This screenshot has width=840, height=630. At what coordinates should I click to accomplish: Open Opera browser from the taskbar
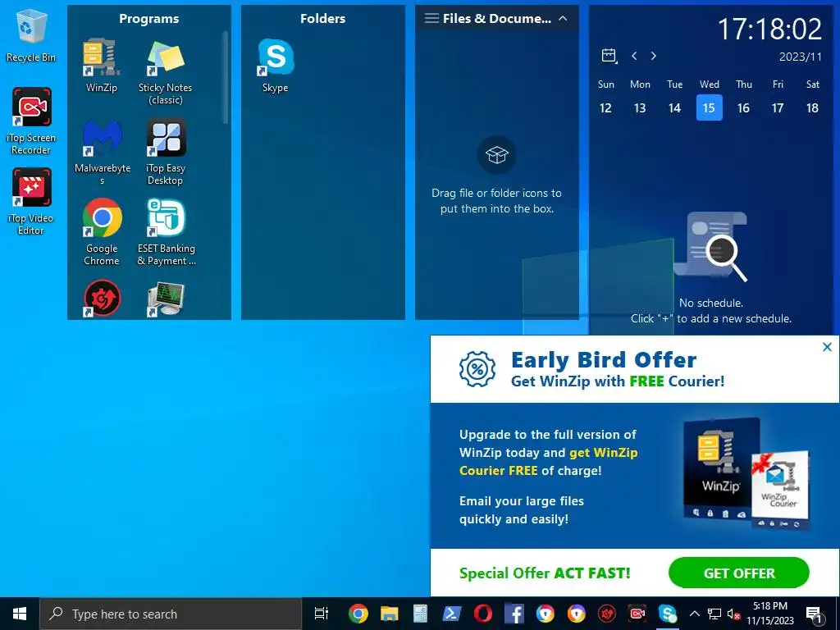pyautogui.click(x=482, y=614)
